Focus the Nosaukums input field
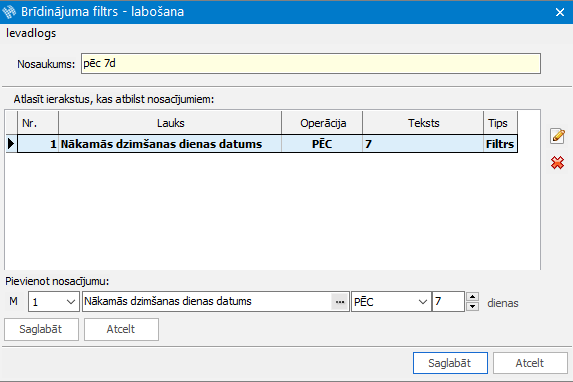The height and width of the screenshot is (382, 573). pyautogui.click(x=311, y=64)
